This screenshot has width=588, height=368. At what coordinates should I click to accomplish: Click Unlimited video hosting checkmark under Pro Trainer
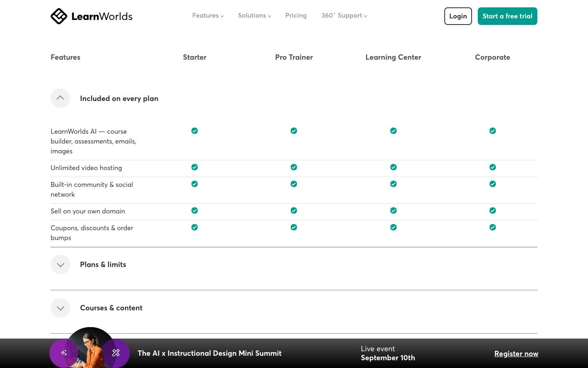pyautogui.click(x=294, y=167)
